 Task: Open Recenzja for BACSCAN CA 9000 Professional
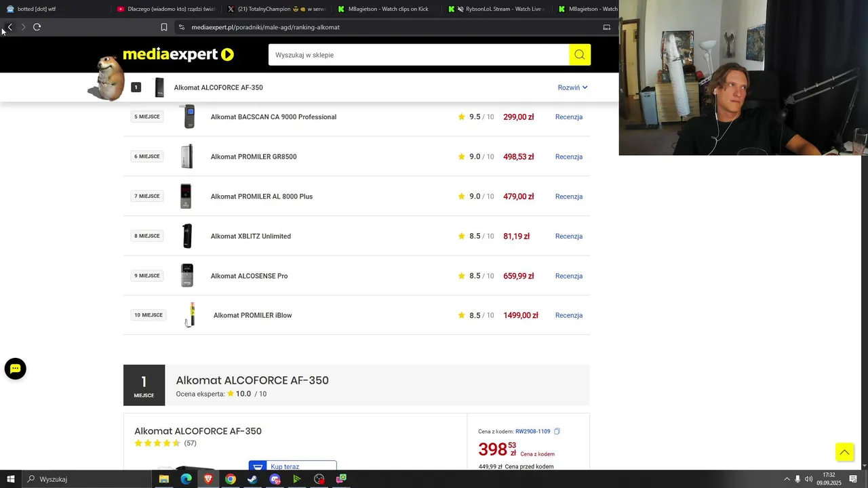(569, 117)
